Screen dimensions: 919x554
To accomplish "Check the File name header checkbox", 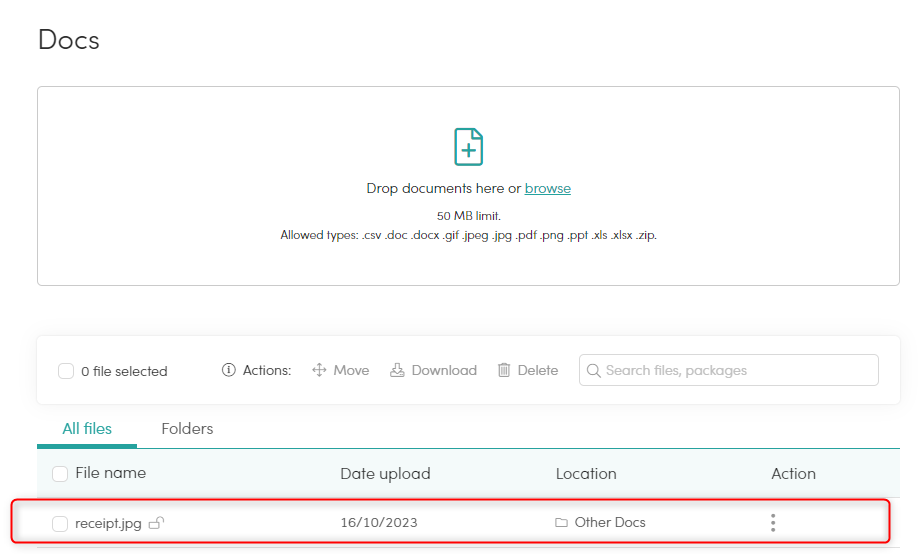I will point(60,474).
